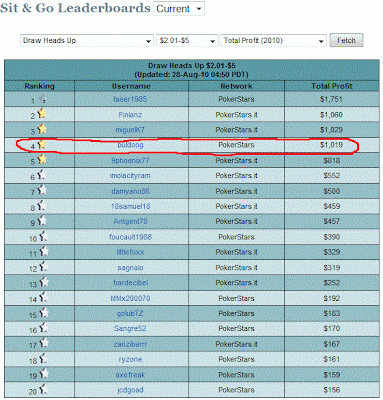383x400 pixels.
Task: Open 9phoenix77 username link
Action: 130,160
